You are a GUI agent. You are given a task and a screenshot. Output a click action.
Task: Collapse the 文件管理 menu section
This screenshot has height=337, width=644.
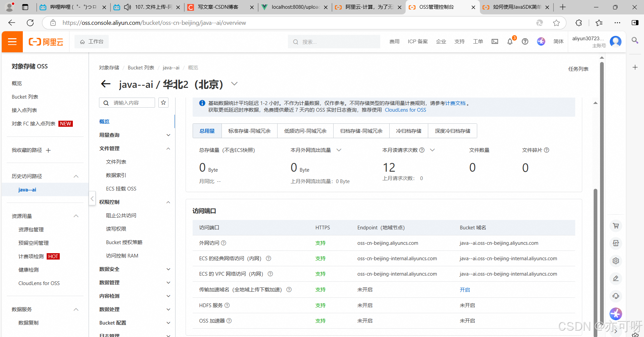[168, 149]
